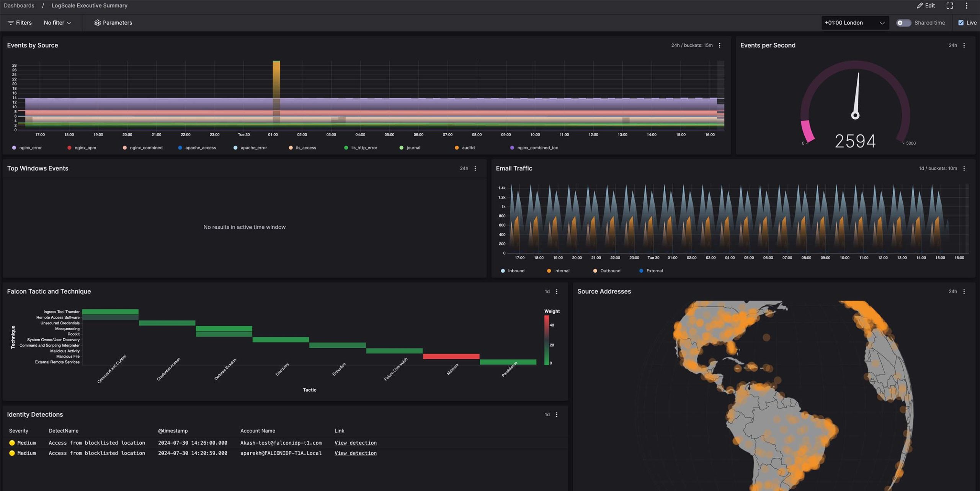Screen dimensions: 980x491
Task: Click the Falcon Tactic and Technique 1d label
Action: [547, 291]
